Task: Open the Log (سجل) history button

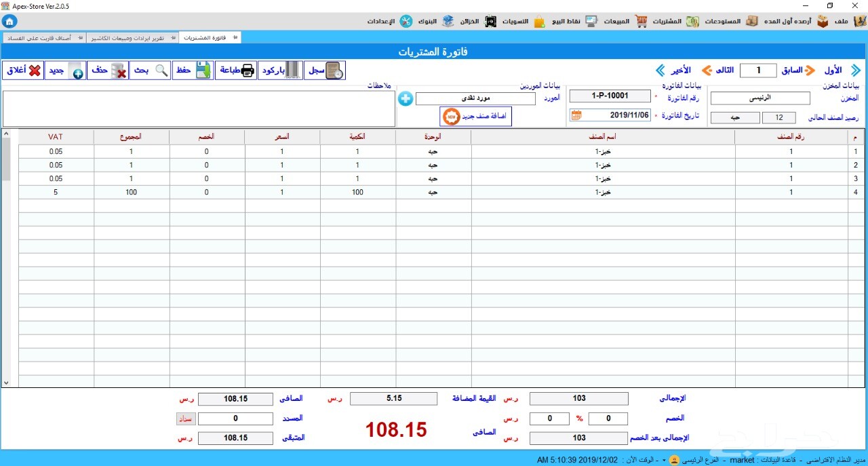Action: (x=324, y=71)
